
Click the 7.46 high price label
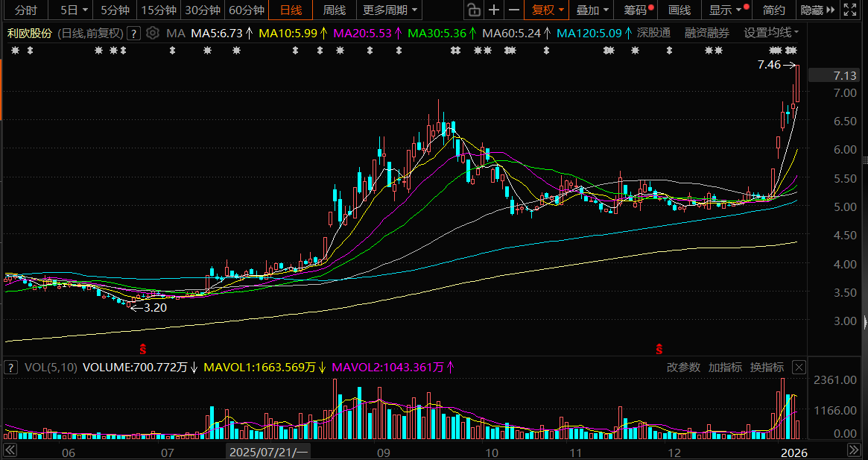pos(769,65)
